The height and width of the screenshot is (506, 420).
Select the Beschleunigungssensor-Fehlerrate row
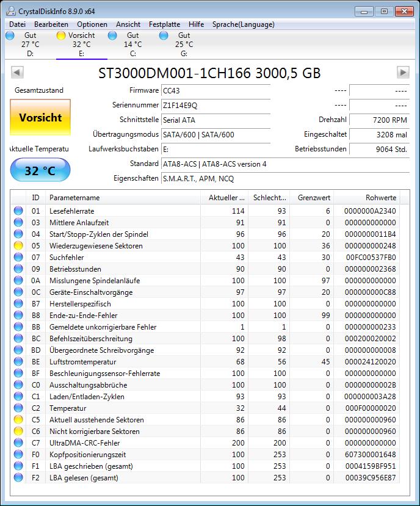(206, 373)
